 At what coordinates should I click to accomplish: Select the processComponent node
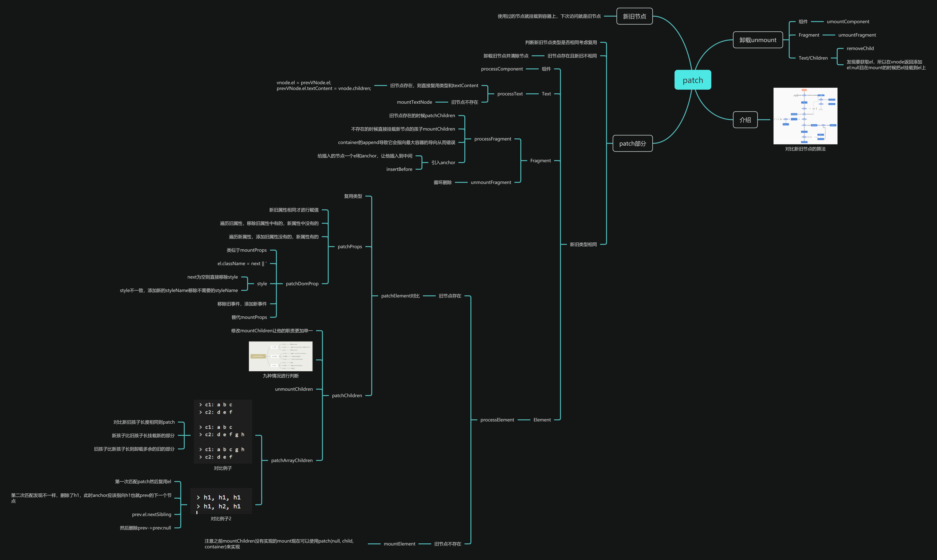click(502, 69)
